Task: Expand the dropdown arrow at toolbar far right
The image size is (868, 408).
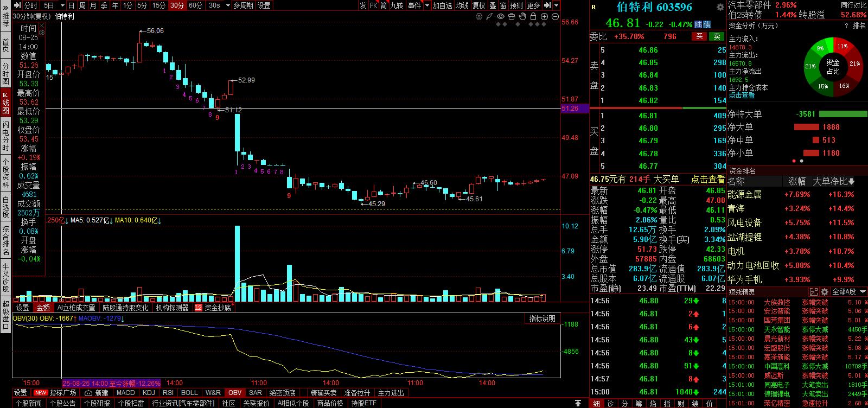Action: [x=557, y=5]
